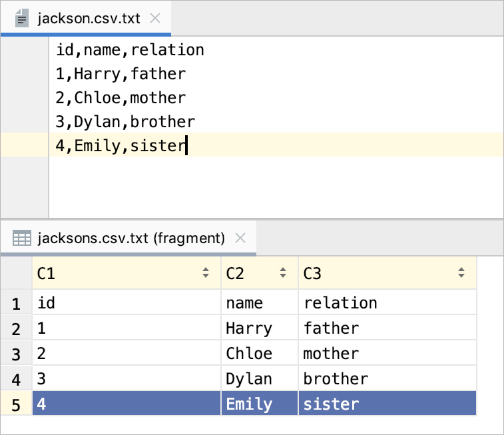Close the jacksons.csv.txt (fragment) tab
The height and width of the screenshot is (435, 504).
tap(241, 238)
